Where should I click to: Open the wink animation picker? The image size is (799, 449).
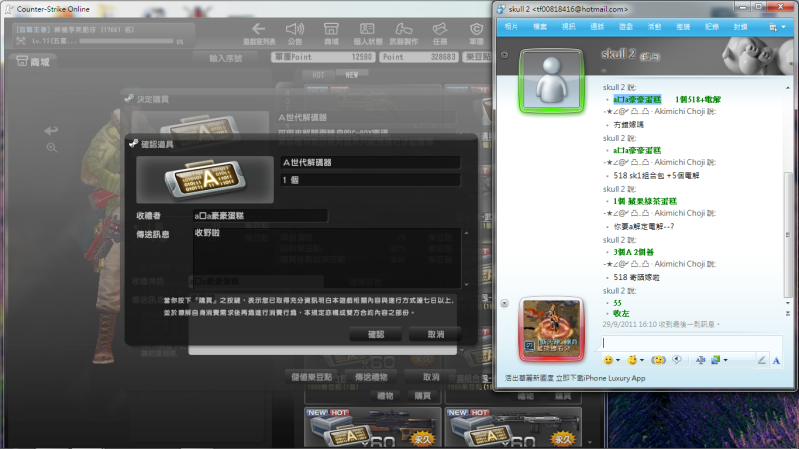tap(632, 360)
